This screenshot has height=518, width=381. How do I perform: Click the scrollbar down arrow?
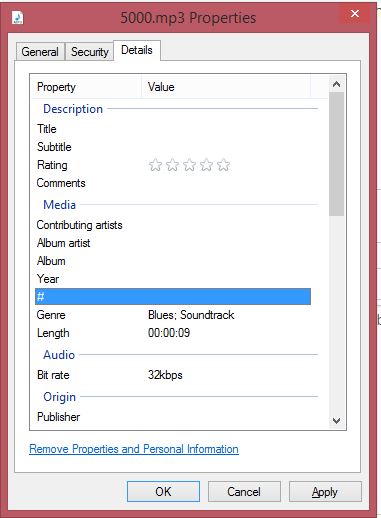point(336,421)
